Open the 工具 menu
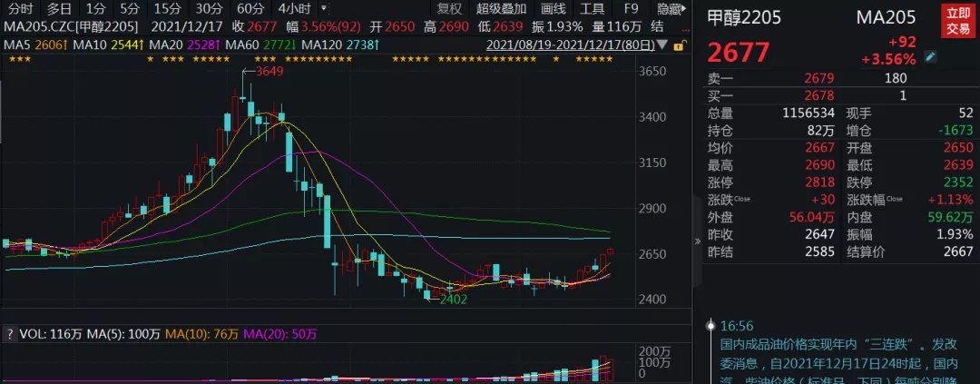980x384 pixels. (x=592, y=9)
